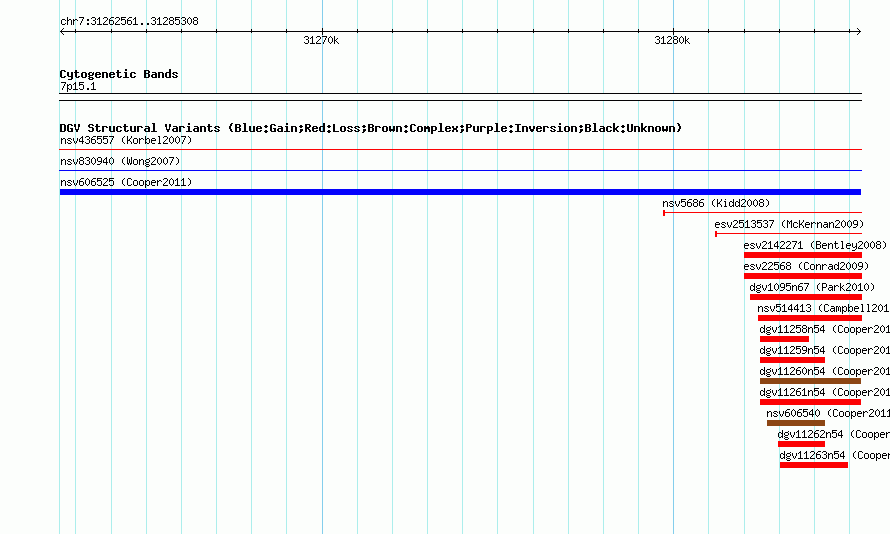
Task: Open variant nsv606525 (Cooper2011) label
Action: 126,182
